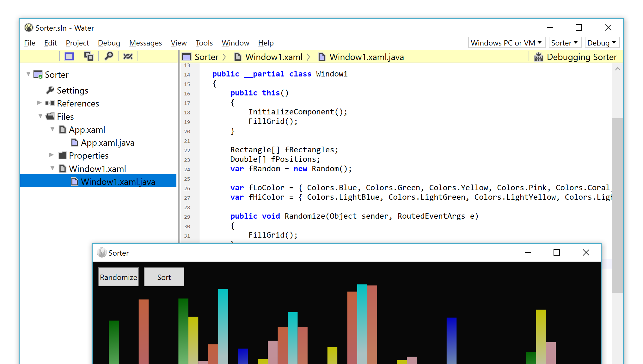Open the Sorter project dropdown in the toolbar
The height and width of the screenshot is (364, 643).
pos(565,42)
